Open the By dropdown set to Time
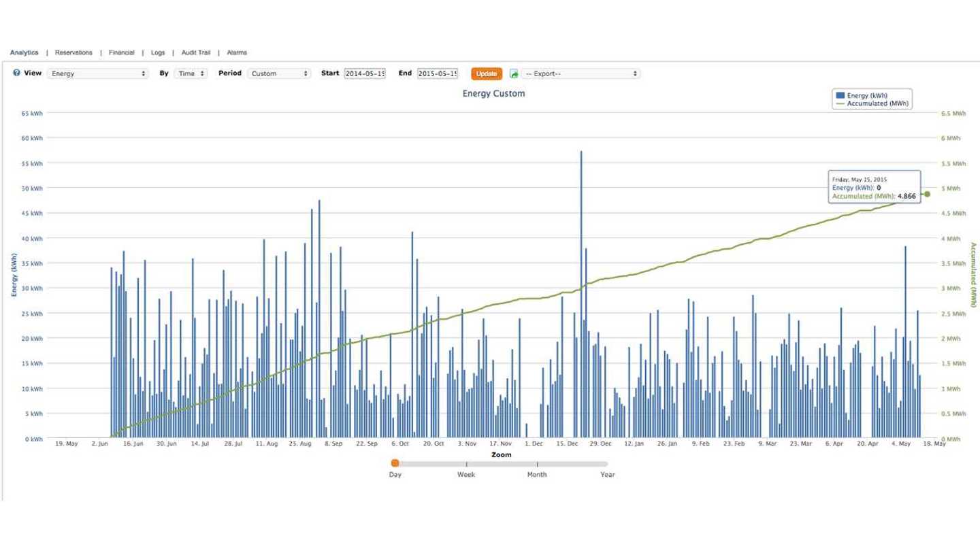This screenshot has width=980, height=551. tap(191, 73)
